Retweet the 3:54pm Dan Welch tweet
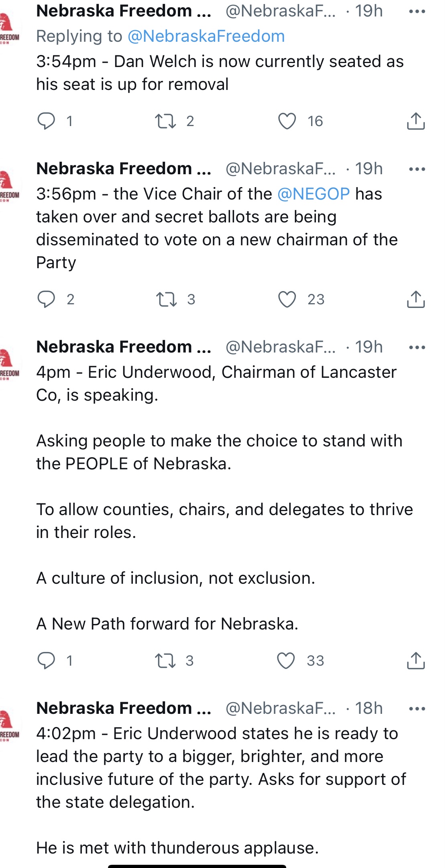 pos(165,121)
